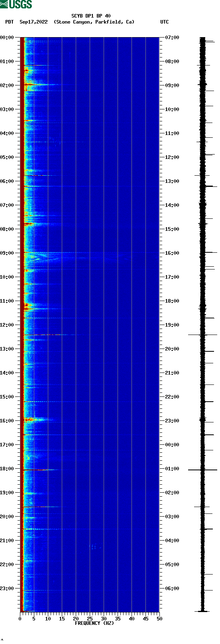This screenshot has width=220, height=644.
Task: Click the PDT time label 02:00
Action: [7, 85]
